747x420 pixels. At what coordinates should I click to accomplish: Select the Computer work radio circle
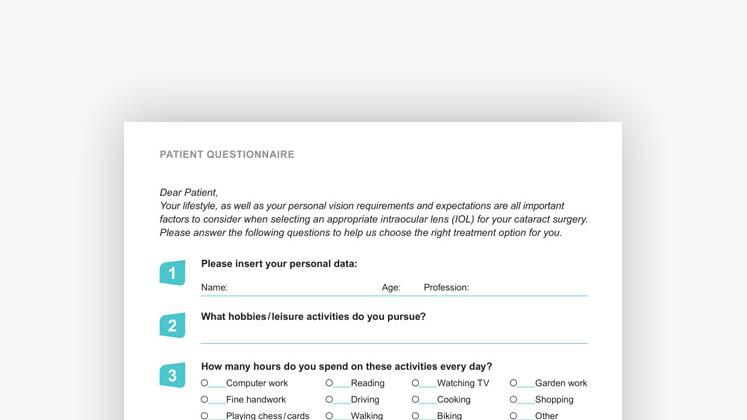[204, 383]
